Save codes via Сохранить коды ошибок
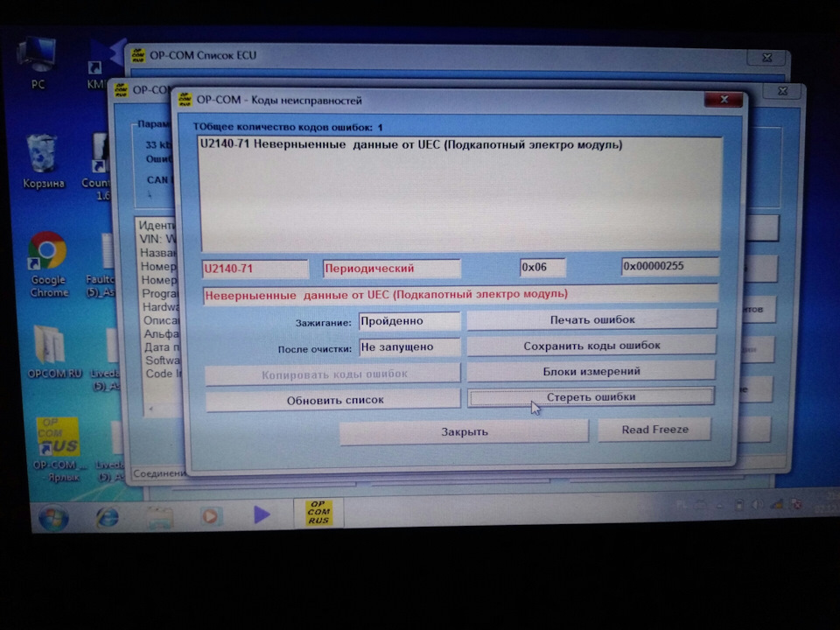This screenshot has height=630, width=840. click(591, 346)
